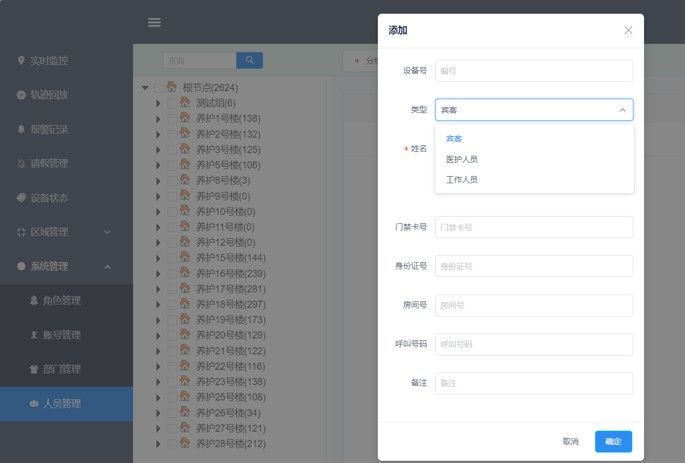
Task: Tick the checkbox for 养护1号楼(138)
Action: click(172, 119)
